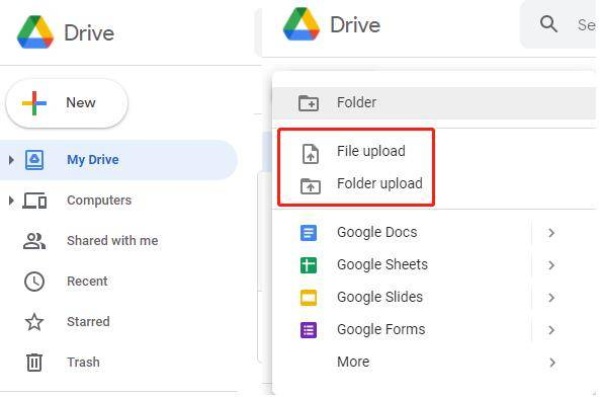
Task: Click the blue Google Docs icon
Action: pos(308,233)
